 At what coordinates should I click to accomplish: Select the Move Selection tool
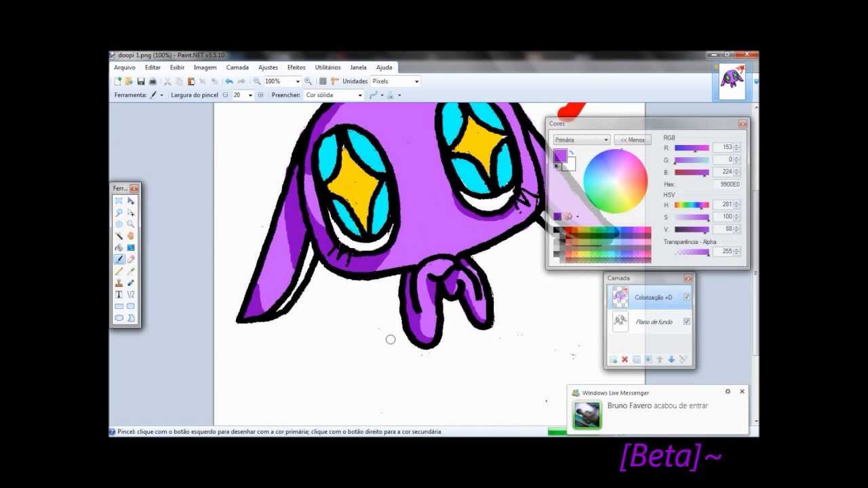point(131,213)
